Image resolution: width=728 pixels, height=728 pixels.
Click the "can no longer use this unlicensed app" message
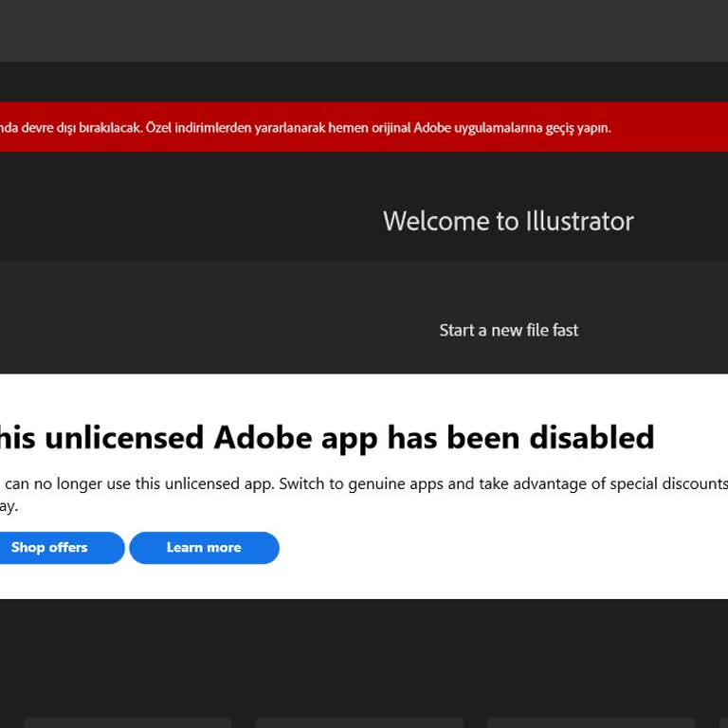tap(139, 483)
